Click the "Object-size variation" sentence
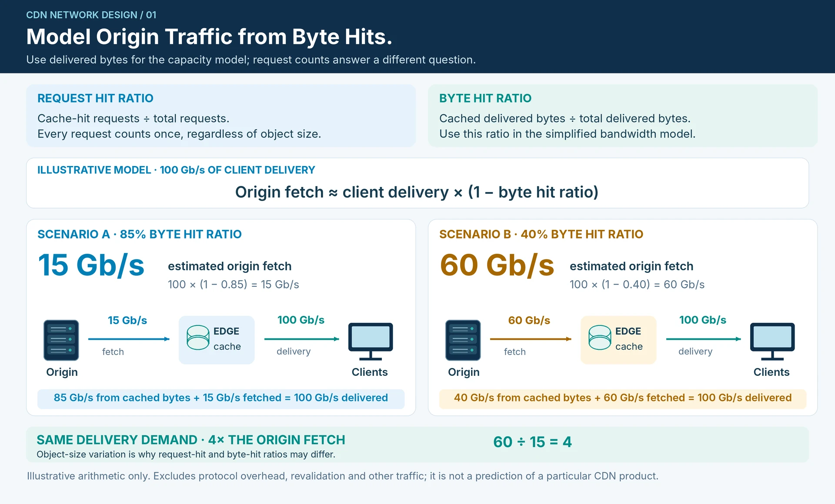 (x=186, y=454)
